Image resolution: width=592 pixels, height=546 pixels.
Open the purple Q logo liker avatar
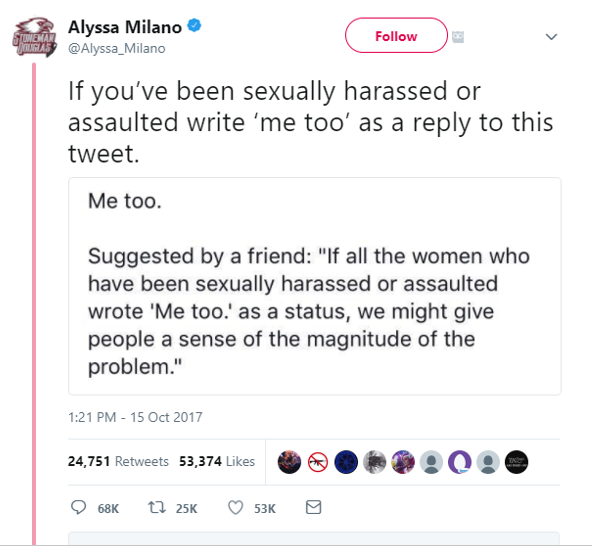(x=460, y=462)
